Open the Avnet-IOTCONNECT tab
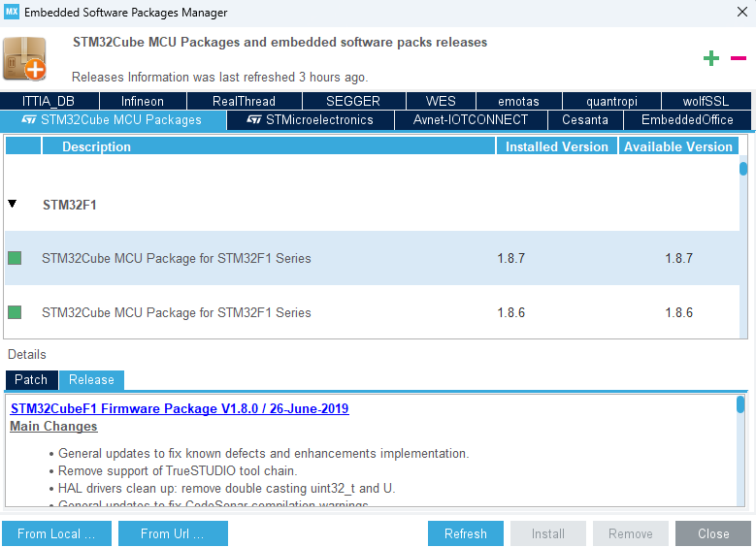Screen dimensions: 756x547 click(471, 120)
